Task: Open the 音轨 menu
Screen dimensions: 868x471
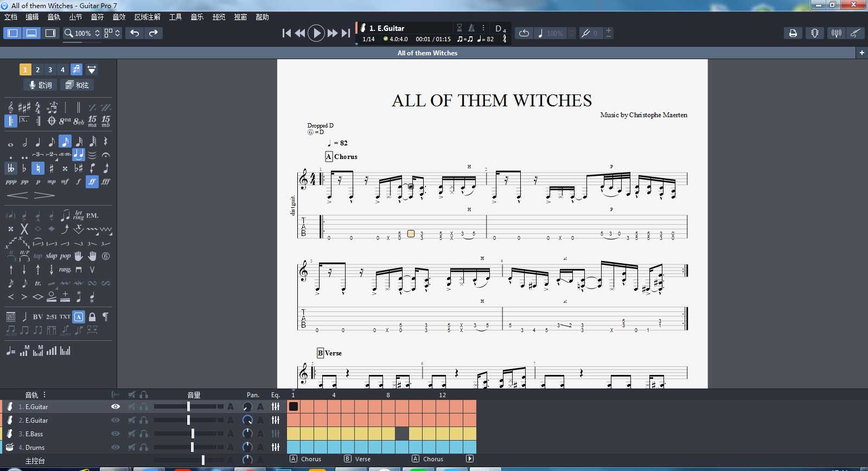Action: point(54,17)
